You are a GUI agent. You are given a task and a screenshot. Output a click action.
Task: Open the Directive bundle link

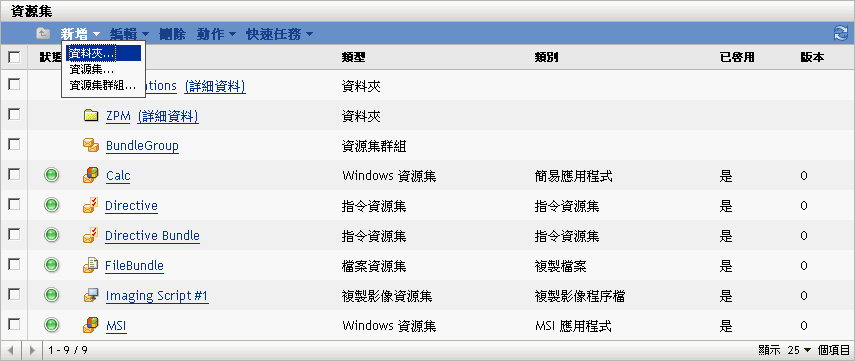[131, 206]
